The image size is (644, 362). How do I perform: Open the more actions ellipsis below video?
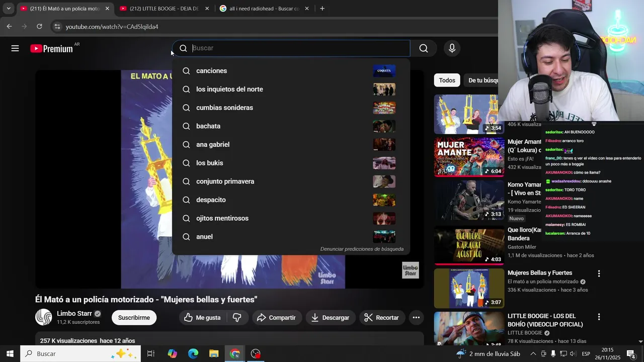416,318
